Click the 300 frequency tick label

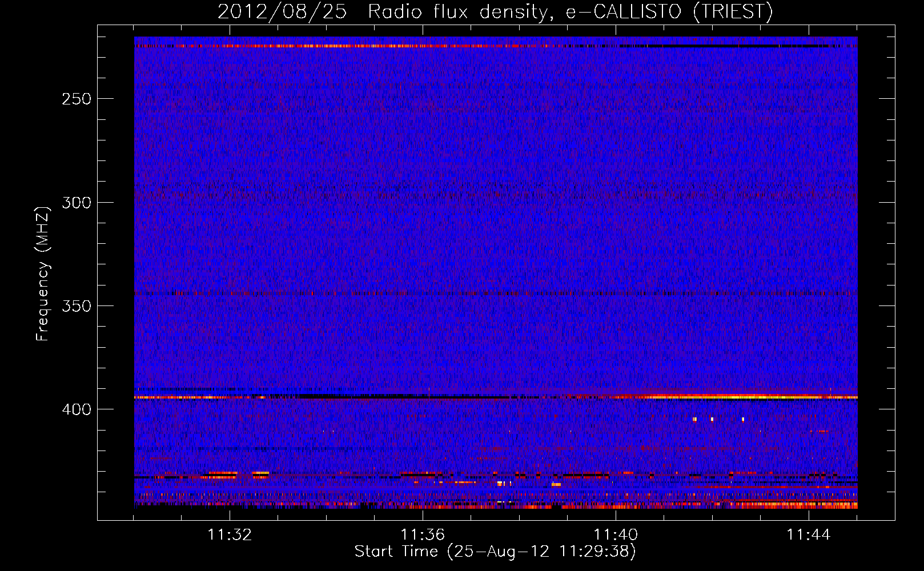77,203
